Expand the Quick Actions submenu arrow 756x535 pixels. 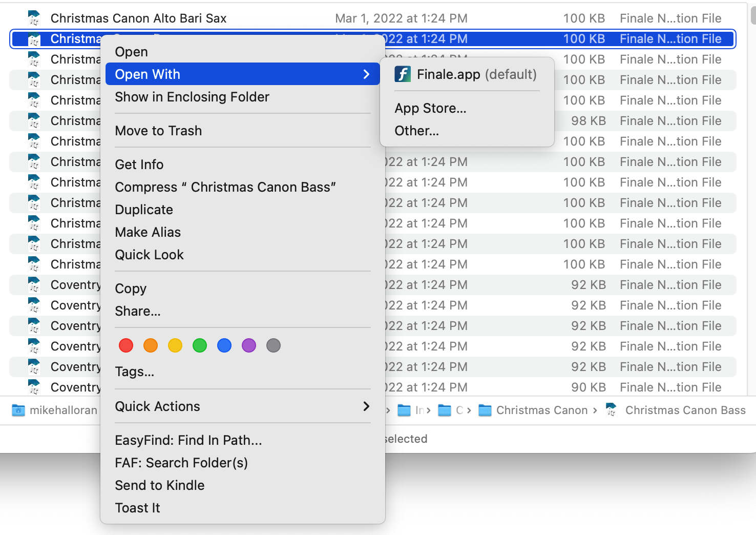(x=366, y=406)
